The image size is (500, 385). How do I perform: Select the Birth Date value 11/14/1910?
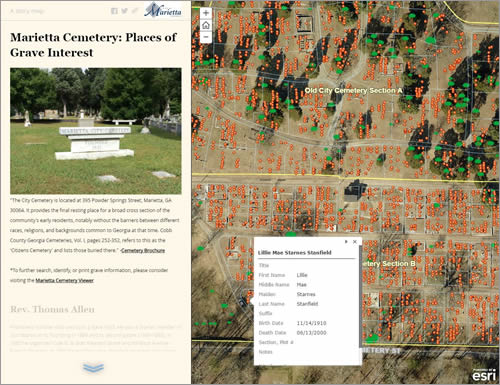tap(311, 323)
